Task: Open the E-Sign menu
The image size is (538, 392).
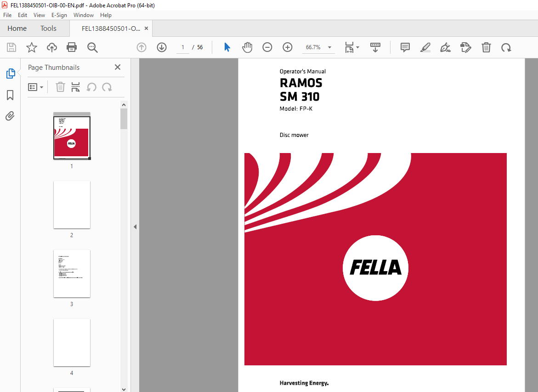Action: [59, 15]
